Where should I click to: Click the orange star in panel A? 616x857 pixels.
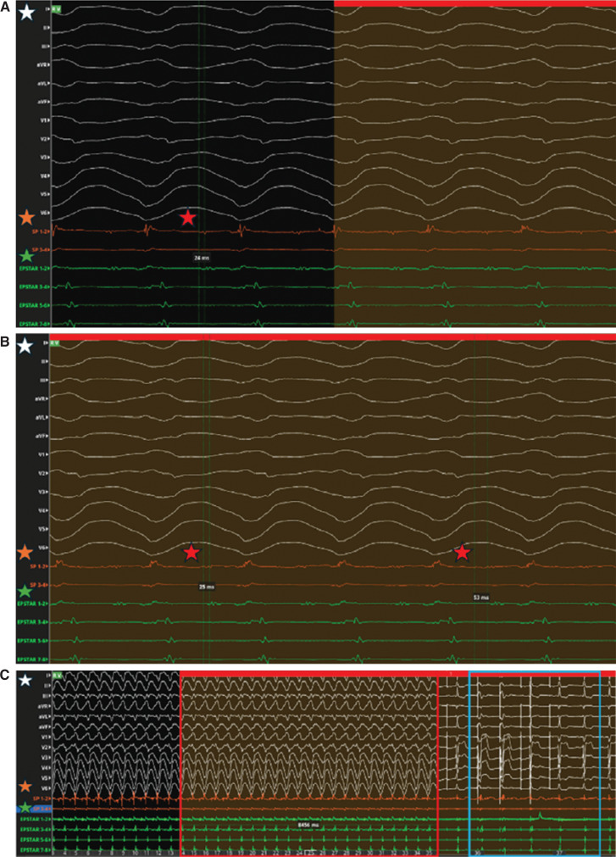tap(28, 220)
